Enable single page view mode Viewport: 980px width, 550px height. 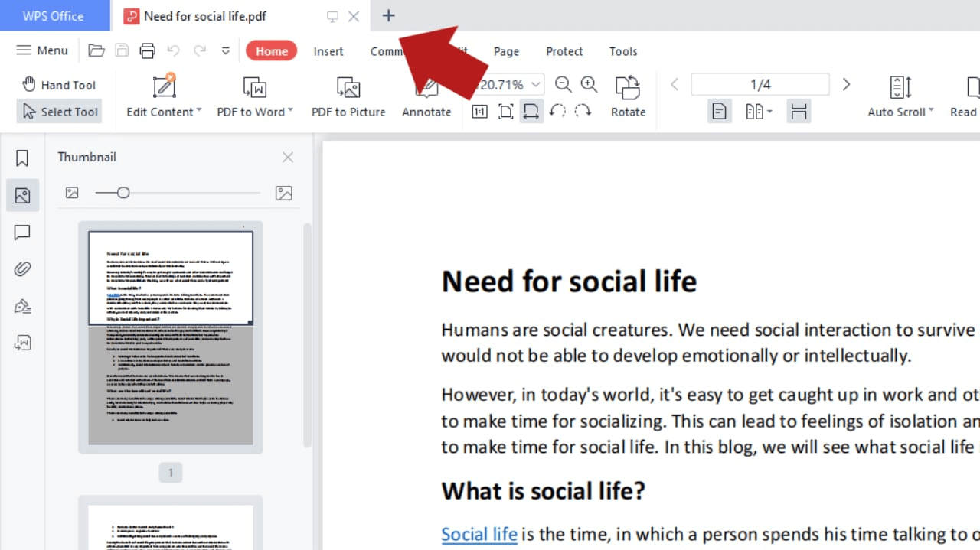click(x=719, y=111)
